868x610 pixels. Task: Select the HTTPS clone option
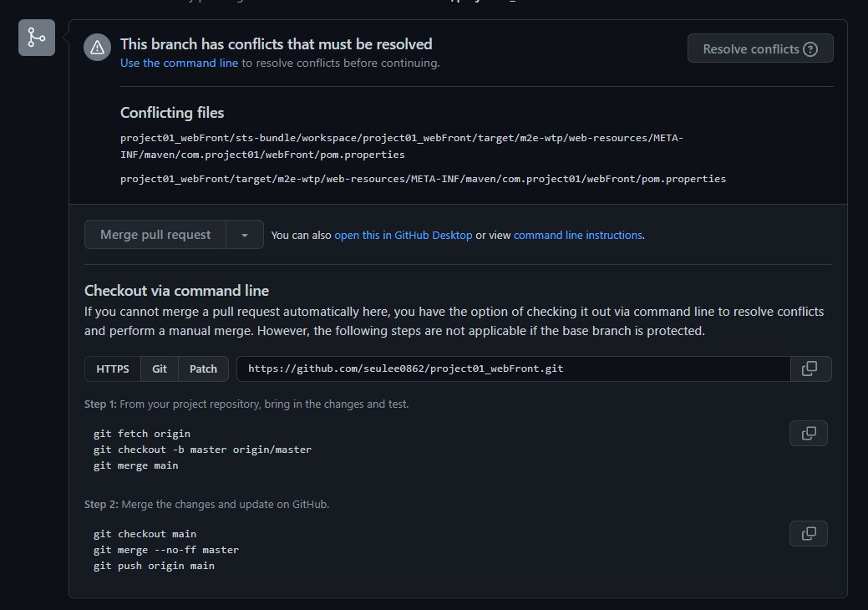coord(113,369)
